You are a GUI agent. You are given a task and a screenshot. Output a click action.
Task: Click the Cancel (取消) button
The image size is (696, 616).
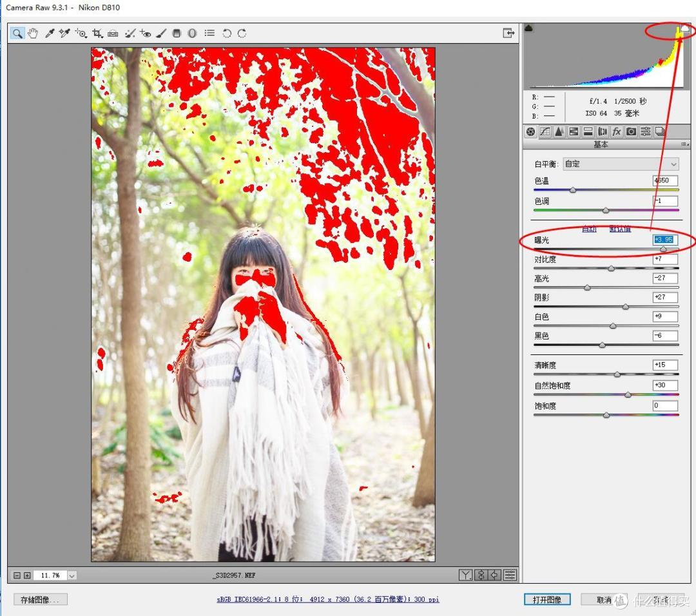604,600
